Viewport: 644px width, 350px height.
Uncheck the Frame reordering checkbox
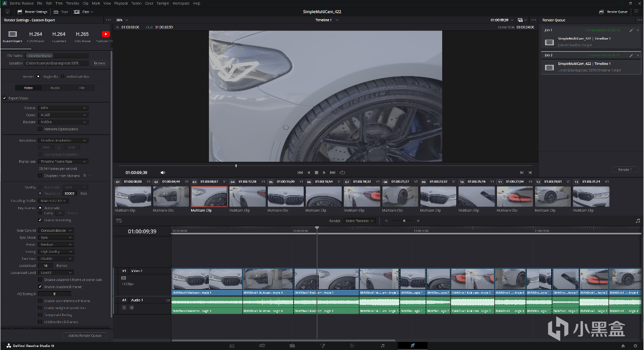tap(41, 220)
